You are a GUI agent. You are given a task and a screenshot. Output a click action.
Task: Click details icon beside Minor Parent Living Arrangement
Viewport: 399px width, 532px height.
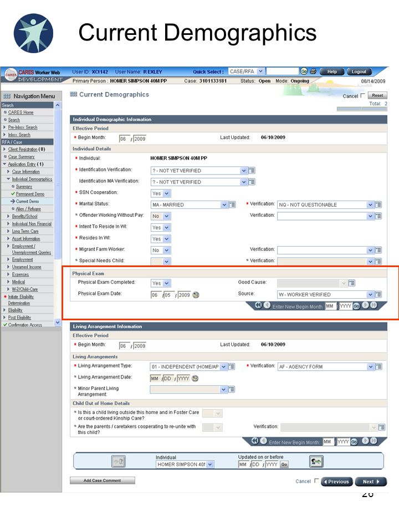pyautogui.click(x=232, y=389)
